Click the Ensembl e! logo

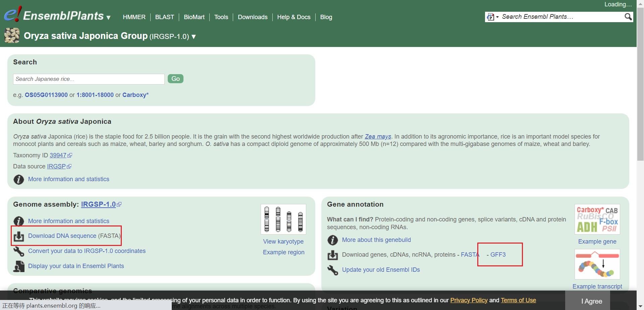(13, 15)
